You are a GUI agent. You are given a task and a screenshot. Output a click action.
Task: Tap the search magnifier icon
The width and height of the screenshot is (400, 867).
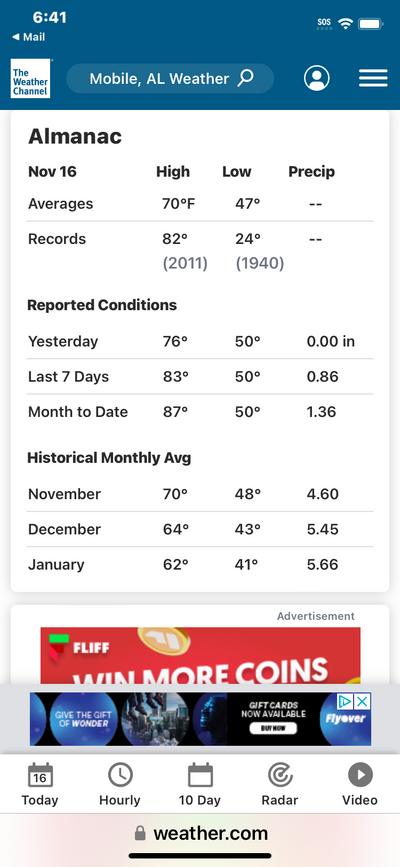click(x=246, y=78)
